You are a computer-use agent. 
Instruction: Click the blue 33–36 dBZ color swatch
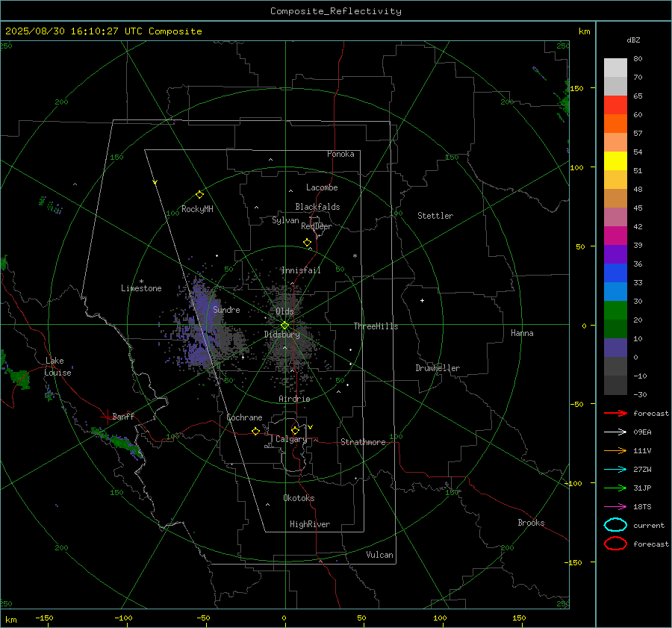615,273
